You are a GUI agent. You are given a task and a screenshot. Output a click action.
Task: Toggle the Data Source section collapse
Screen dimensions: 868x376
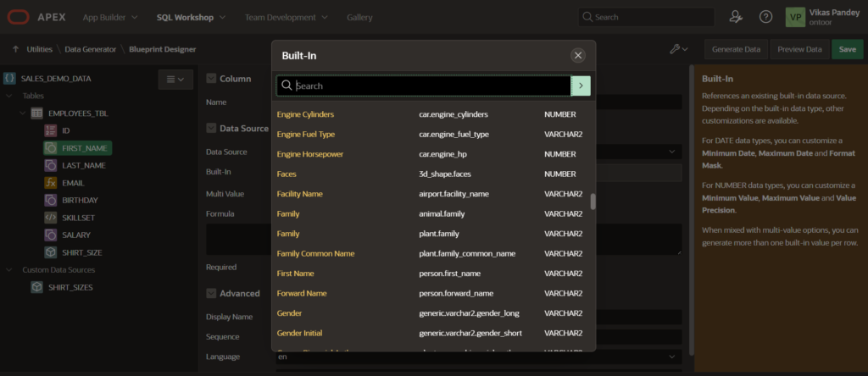click(x=212, y=129)
